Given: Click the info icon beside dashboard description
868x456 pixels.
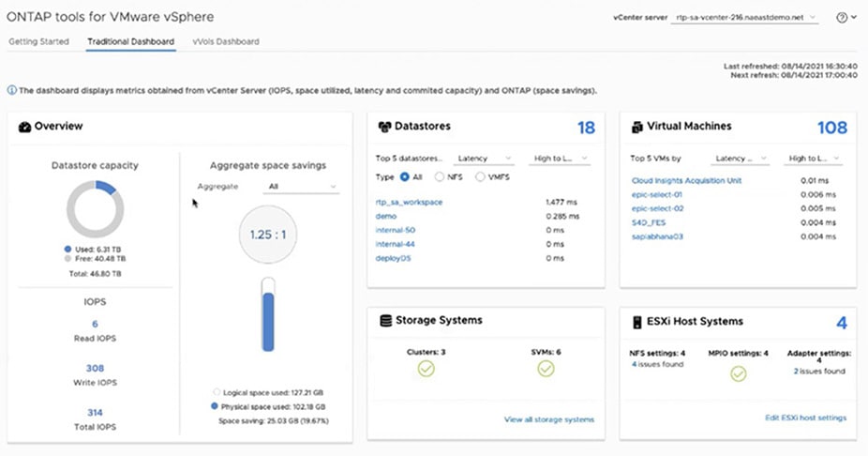Looking at the screenshot, I should click(11, 90).
